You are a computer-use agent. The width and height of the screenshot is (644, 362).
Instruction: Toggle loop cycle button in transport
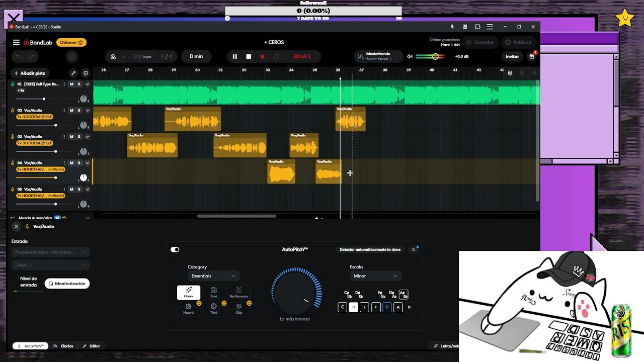pyautogui.click(x=276, y=57)
